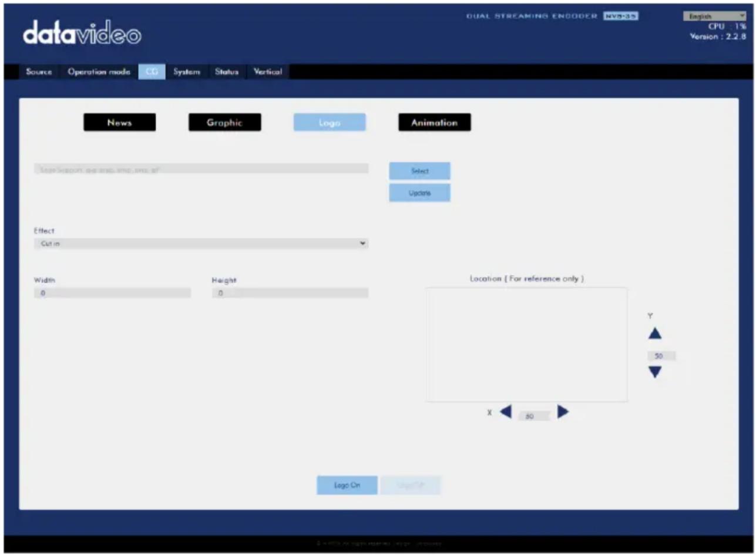Screen dimensions: 756x555
Task: Select the News section button
Action: (120, 122)
